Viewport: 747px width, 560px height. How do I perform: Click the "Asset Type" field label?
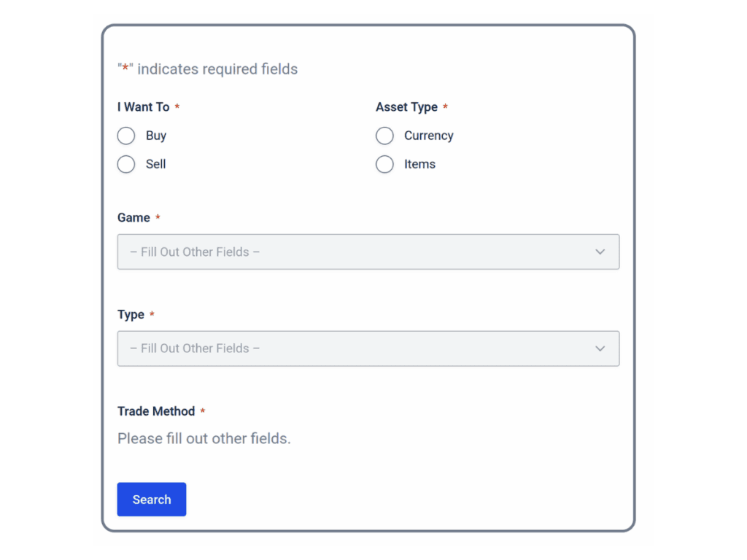click(x=407, y=107)
